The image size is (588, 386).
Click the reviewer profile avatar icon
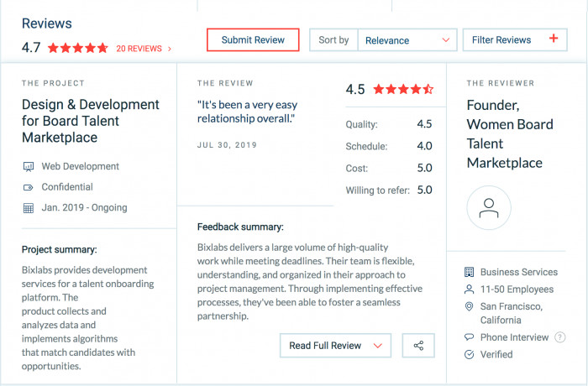click(x=489, y=207)
